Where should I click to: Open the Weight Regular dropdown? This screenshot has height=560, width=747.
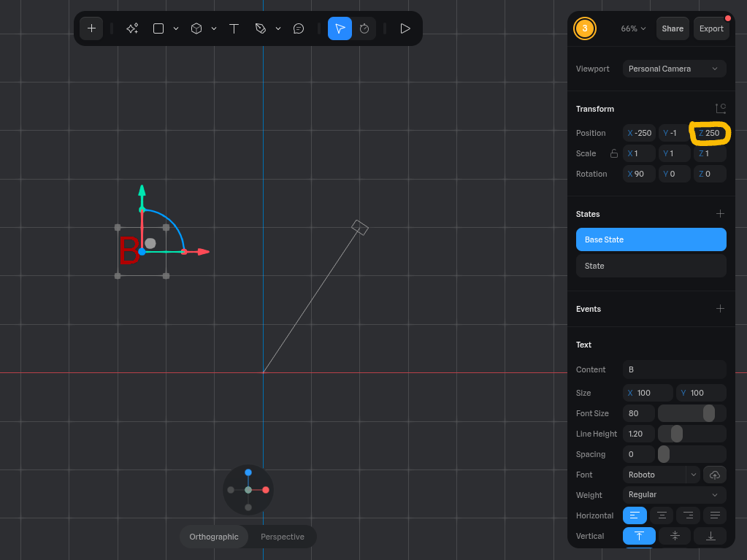coord(674,495)
